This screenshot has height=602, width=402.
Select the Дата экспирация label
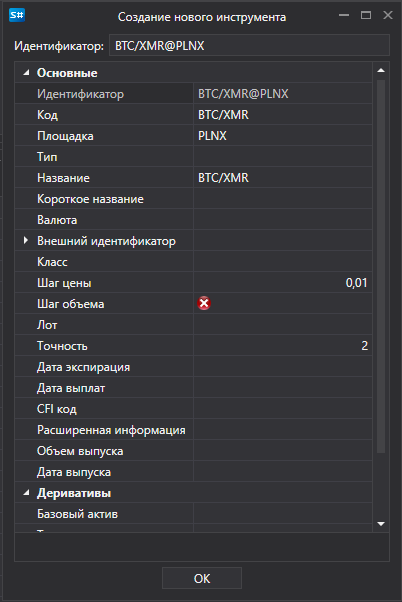pos(83,367)
